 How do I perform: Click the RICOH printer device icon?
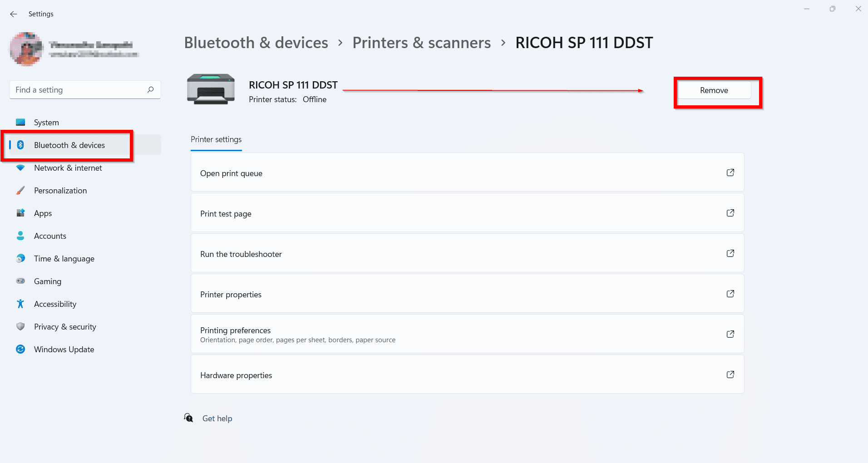coord(211,89)
